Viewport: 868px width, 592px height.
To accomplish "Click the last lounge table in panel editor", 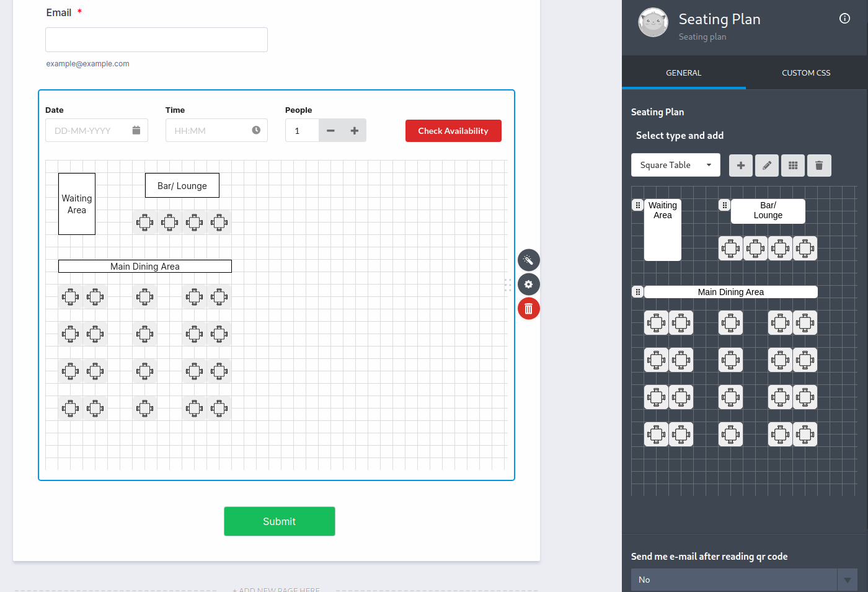I will (805, 249).
